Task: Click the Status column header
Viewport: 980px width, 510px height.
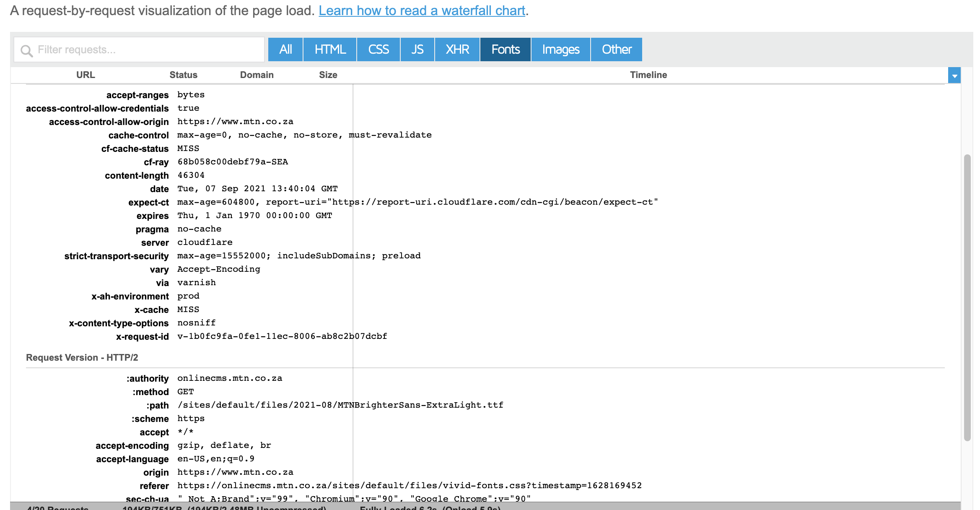Action: click(183, 75)
